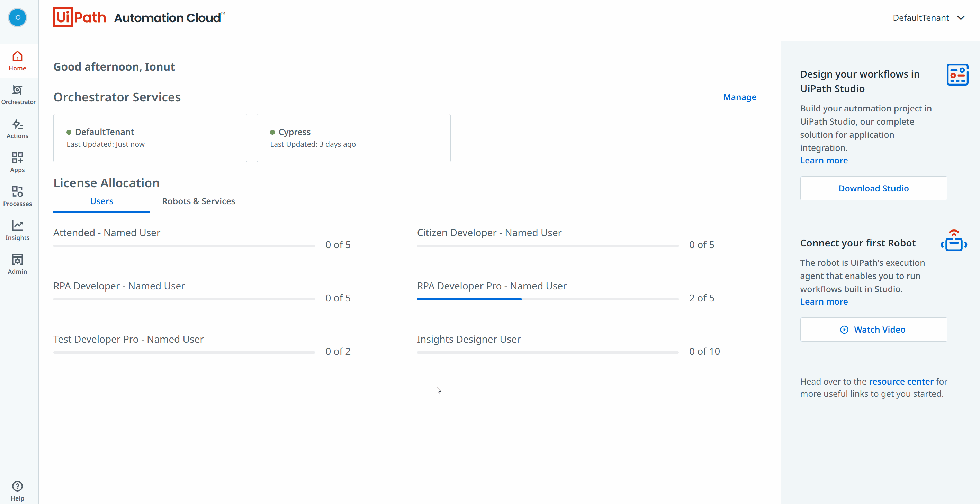Image resolution: width=980 pixels, height=504 pixels.
Task: Click the IO user avatar
Action: point(17,18)
